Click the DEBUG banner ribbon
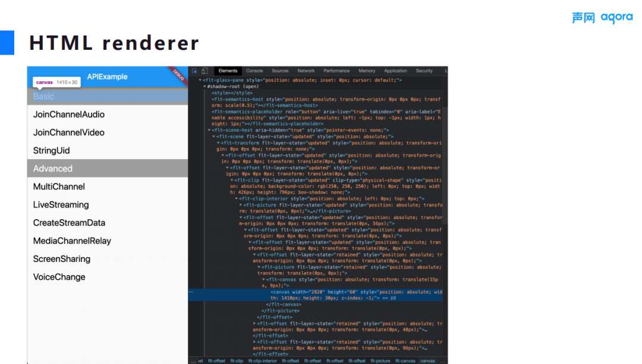Screen dimensions: 642x364 pos(178,75)
